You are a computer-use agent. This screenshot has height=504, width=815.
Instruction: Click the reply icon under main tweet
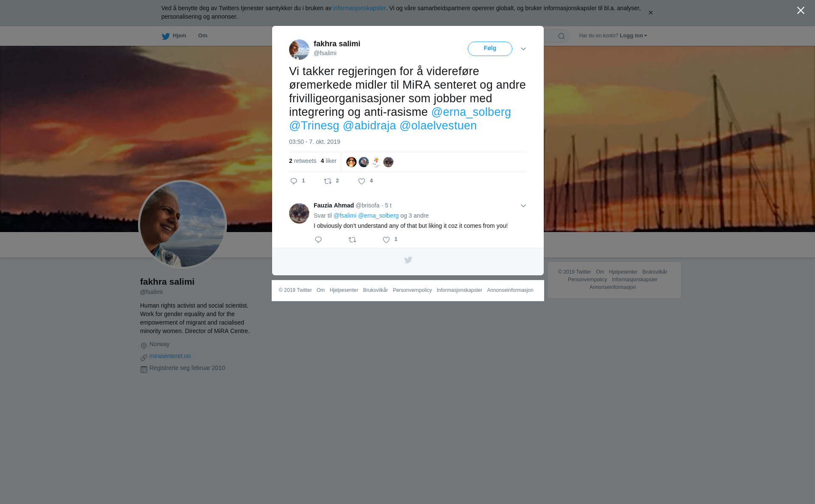294,181
